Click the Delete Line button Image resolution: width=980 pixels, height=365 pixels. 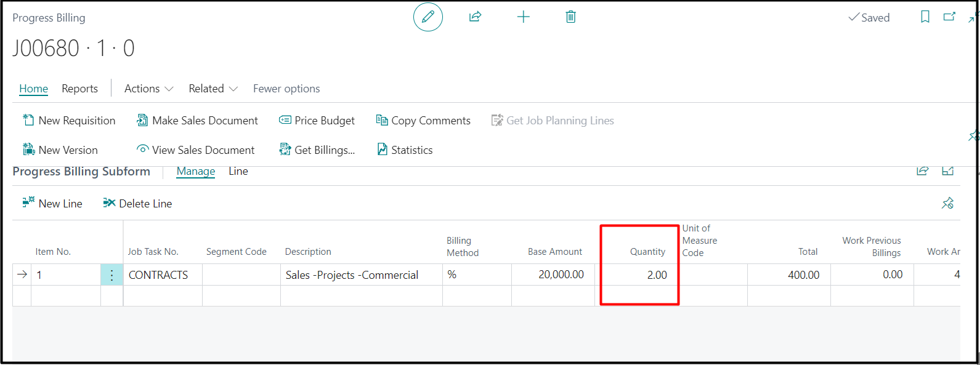(x=137, y=204)
